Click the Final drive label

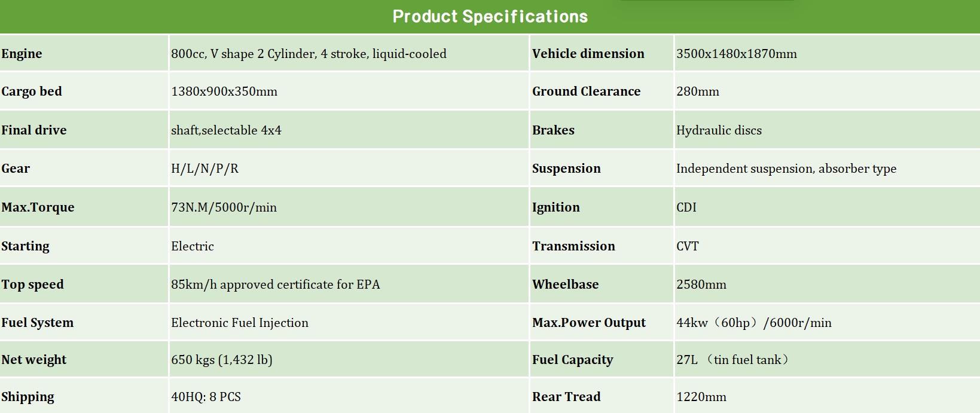coord(33,130)
